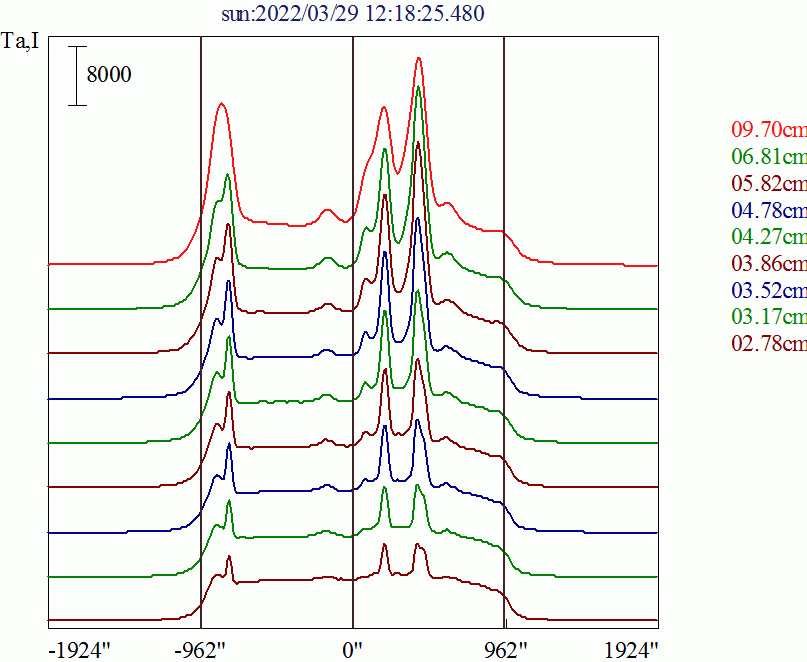Select the 03.86cm legend entry
807x662 pixels.
point(769,263)
